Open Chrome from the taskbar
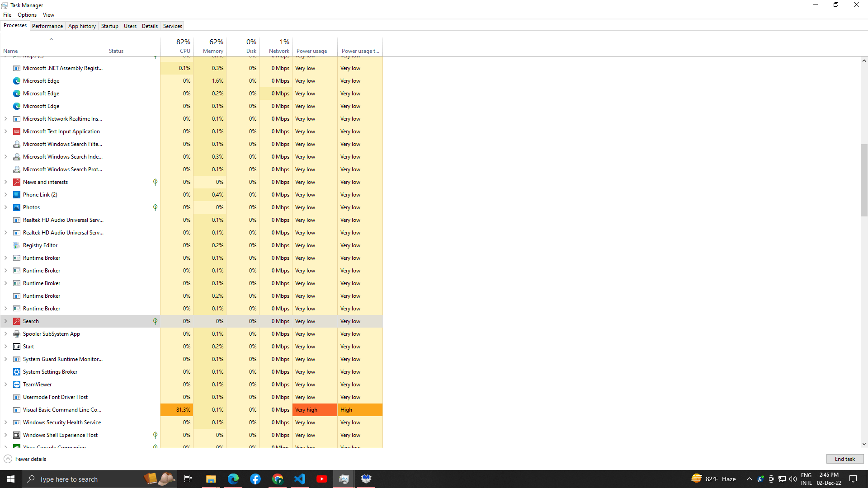The height and width of the screenshot is (488, 868). click(278, 479)
